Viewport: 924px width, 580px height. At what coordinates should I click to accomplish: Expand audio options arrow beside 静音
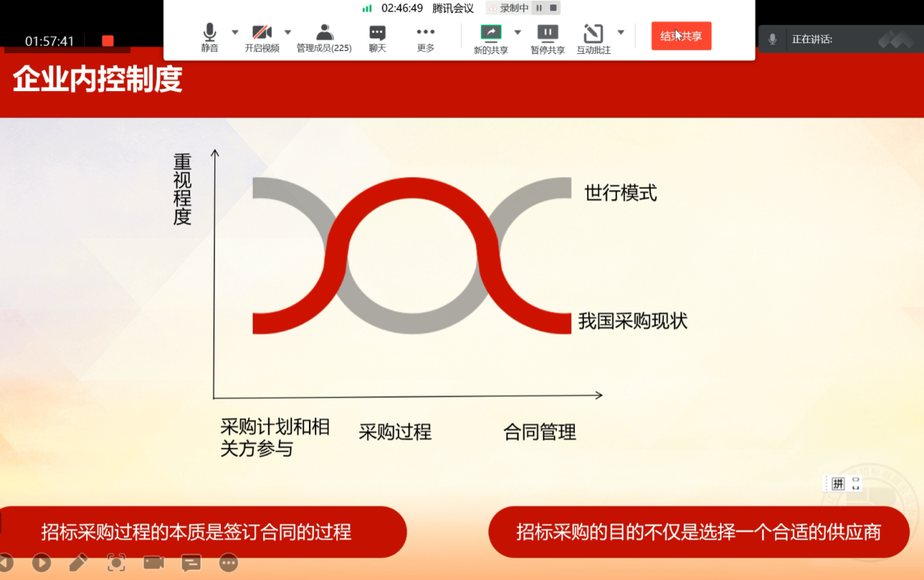[x=235, y=32]
